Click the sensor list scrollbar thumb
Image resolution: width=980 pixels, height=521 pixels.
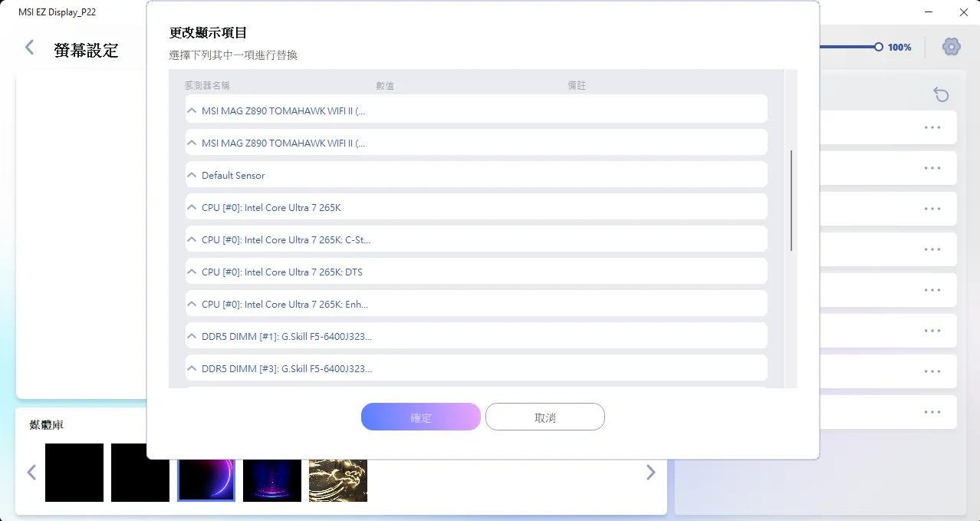pos(791,200)
